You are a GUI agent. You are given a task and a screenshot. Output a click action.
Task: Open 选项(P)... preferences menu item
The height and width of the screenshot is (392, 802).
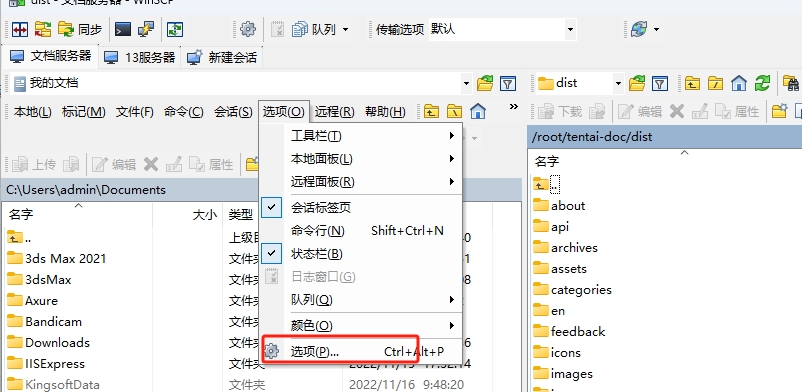pos(361,351)
